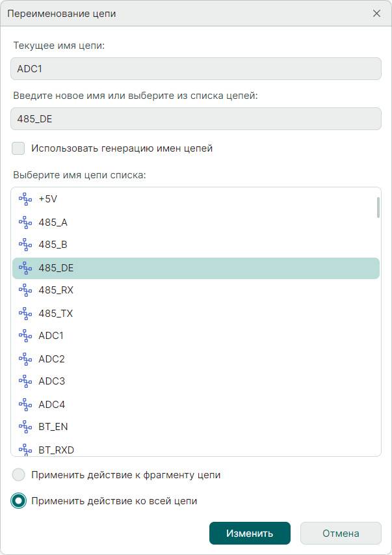Click the net icon beside ADC3
The height and width of the screenshot is (555, 392).
25,381
